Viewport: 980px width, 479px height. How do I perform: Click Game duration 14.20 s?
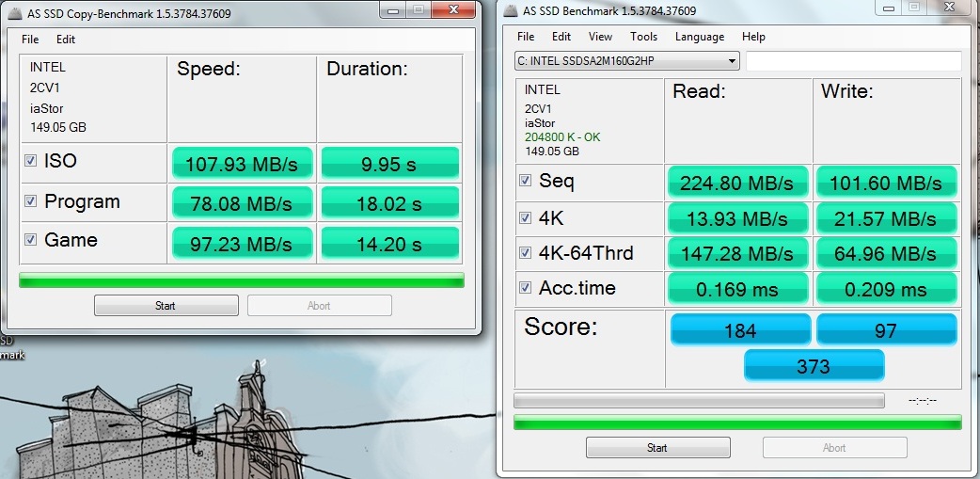coord(390,243)
